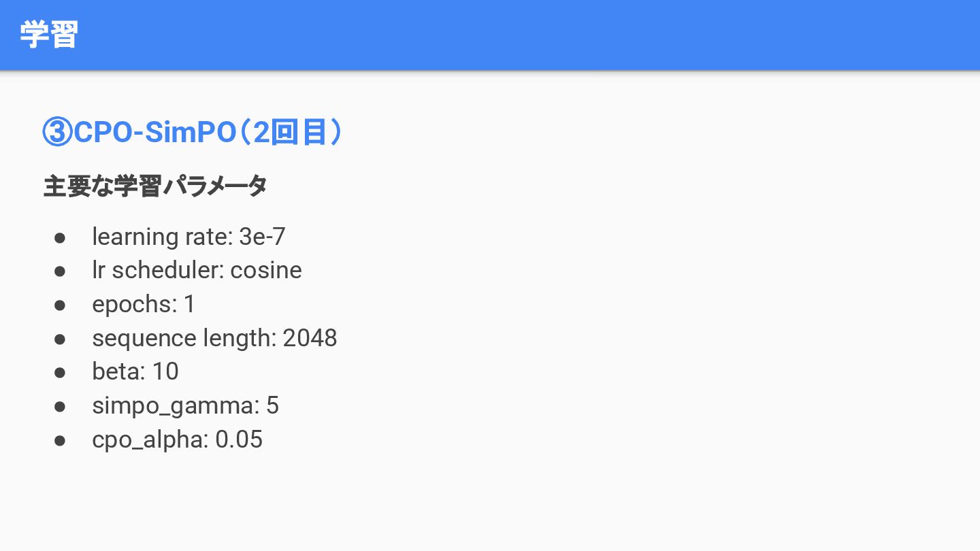This screenshot has width=980, height=551.
Task: Click the bullet beside simpo_gamma
Action: pyautogui.click(x=60, y=406)
